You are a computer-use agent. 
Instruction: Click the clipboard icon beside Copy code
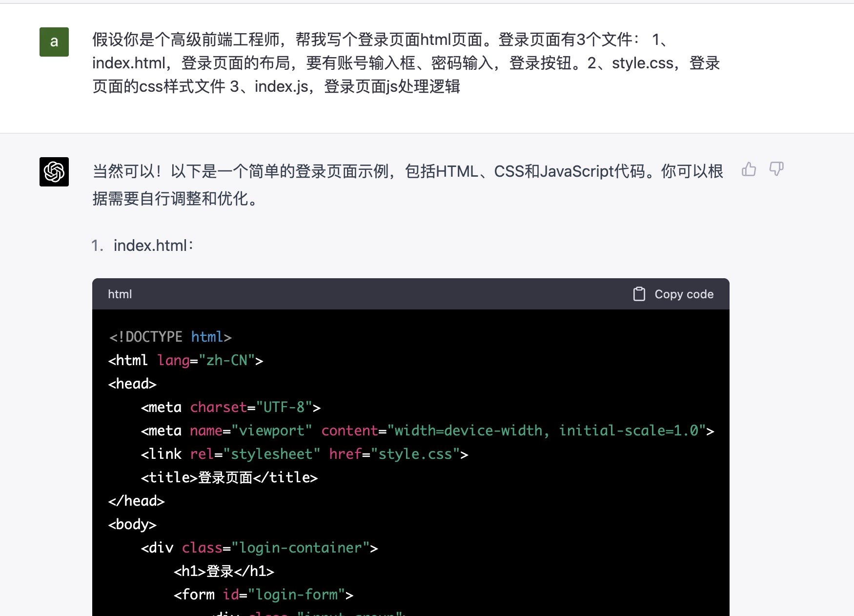[x=639, y=294]
